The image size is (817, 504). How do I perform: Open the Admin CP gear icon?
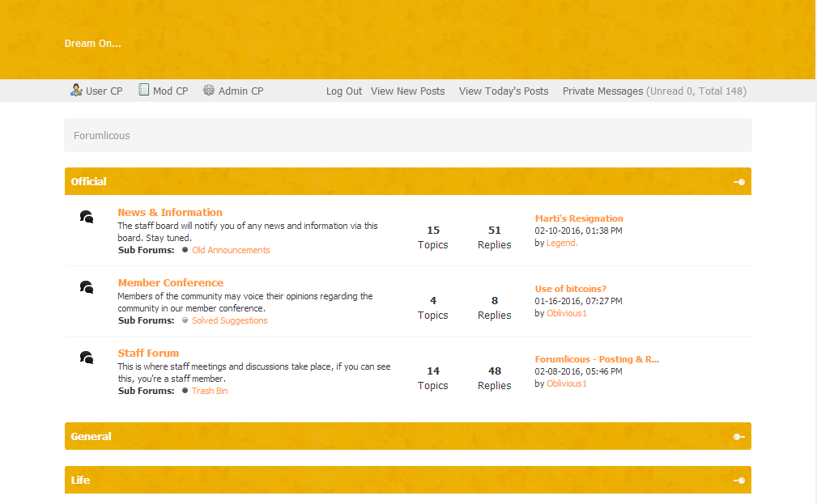point(208,90)
